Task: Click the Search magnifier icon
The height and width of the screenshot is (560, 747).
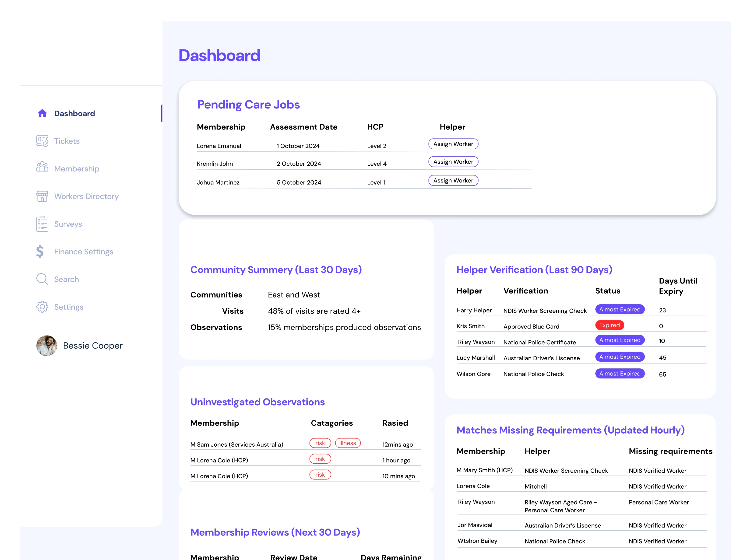Action: [x=42, y=279]
